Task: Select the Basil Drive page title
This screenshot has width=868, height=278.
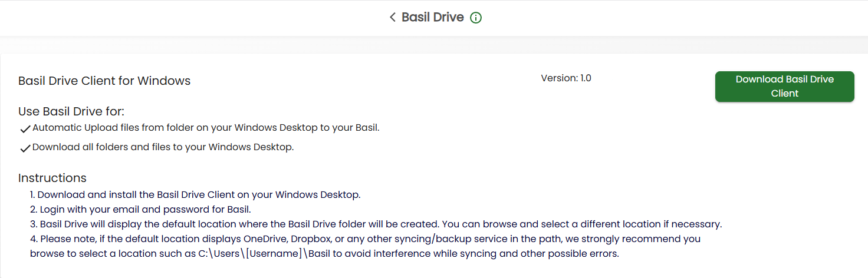Action: click(432, 18)
